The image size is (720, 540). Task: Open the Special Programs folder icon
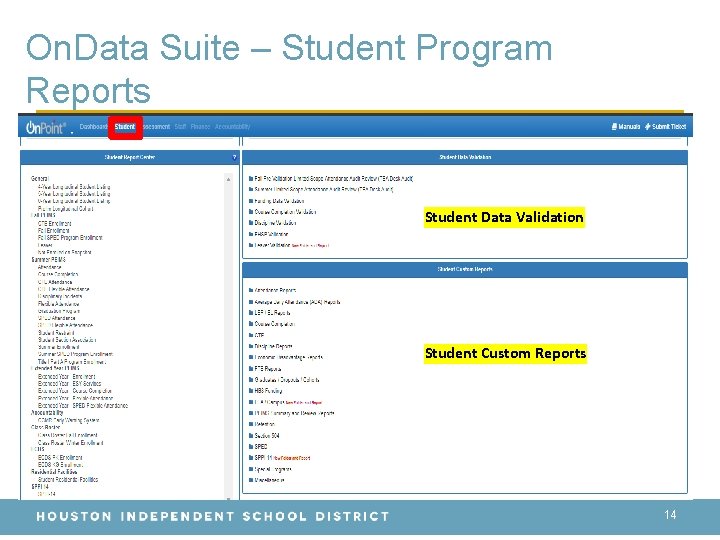(x=251, y=469)
